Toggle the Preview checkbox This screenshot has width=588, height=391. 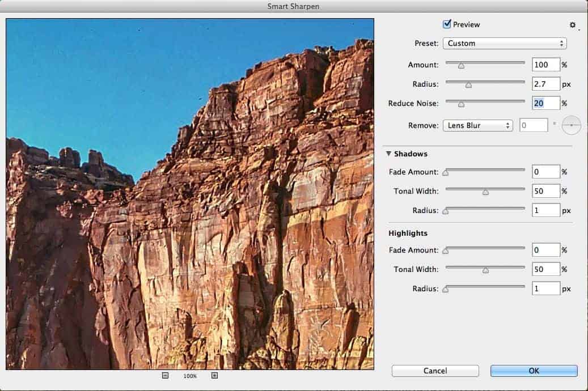(x=448, y=24)
